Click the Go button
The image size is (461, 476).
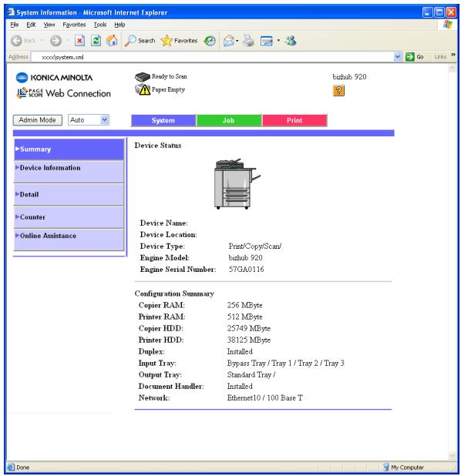click(x=415, y=57)
